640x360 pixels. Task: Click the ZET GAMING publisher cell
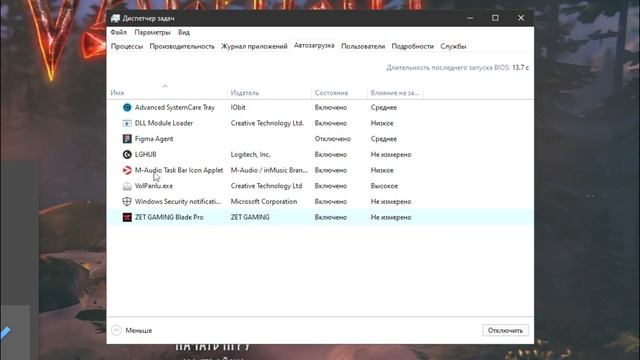(250, 217)
